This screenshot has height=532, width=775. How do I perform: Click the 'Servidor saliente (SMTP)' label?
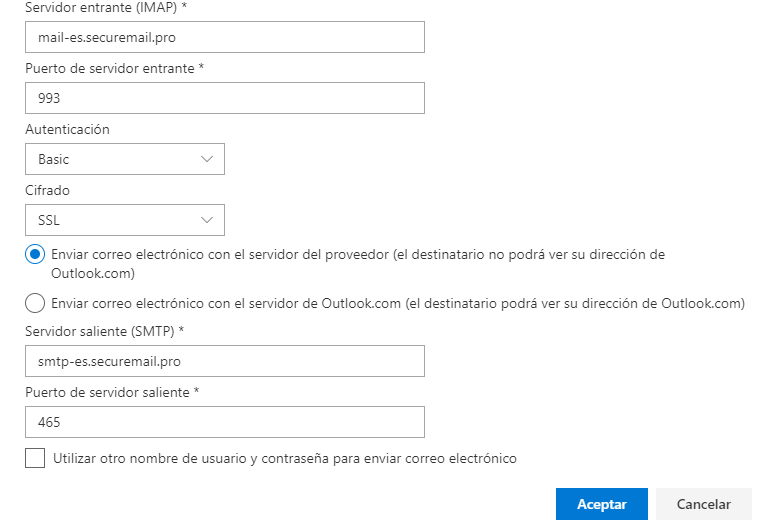[104, 331]
